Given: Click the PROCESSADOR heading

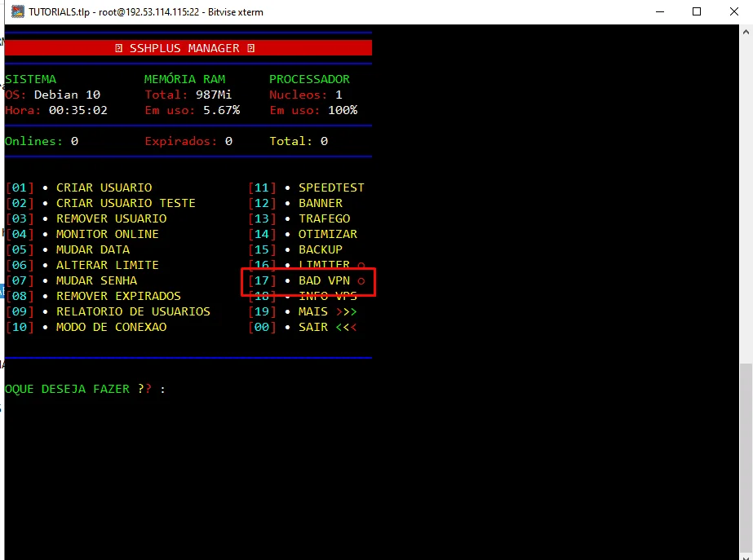Looking at the screenshot, I should click(x=309, y=79).
